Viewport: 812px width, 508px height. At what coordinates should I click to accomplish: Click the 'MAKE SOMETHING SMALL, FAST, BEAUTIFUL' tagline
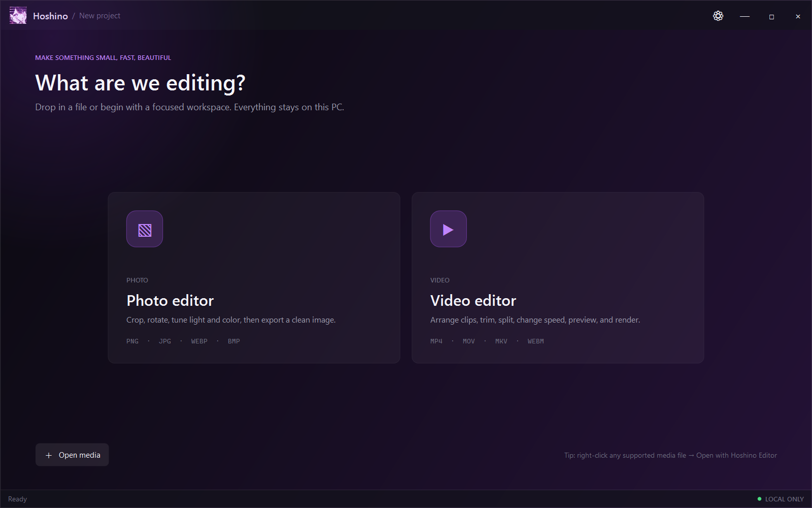pyautogui.click(x=103, y=57)
